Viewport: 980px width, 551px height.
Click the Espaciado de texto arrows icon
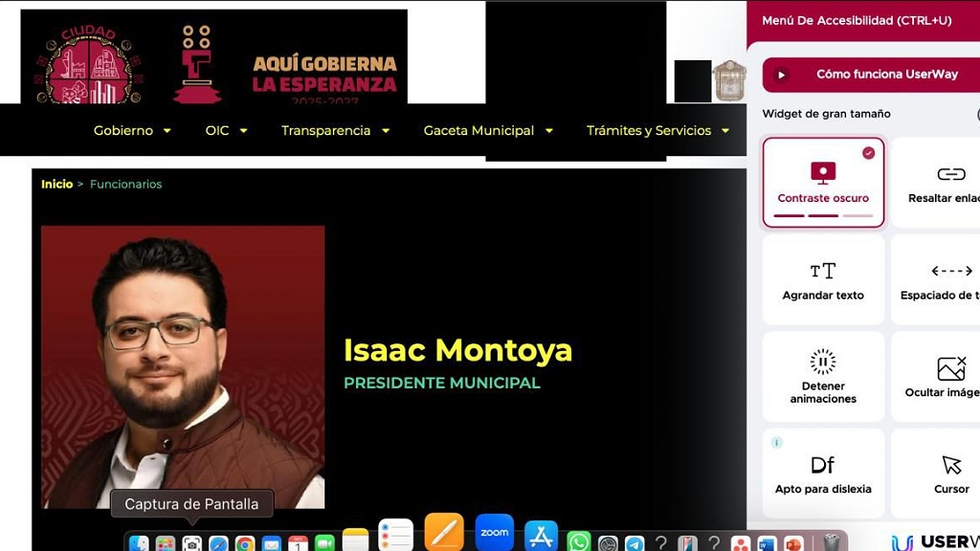[x=950, y=271]
